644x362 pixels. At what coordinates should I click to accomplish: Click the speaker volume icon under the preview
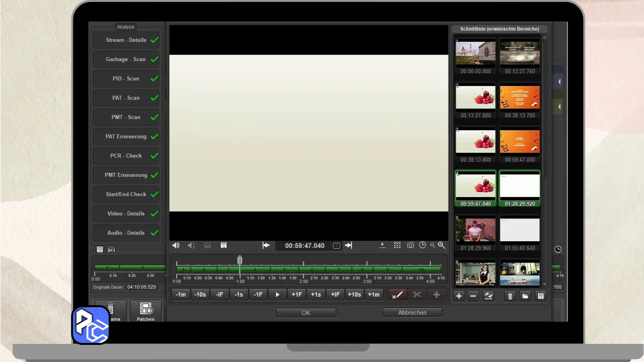tap(176, 245)
